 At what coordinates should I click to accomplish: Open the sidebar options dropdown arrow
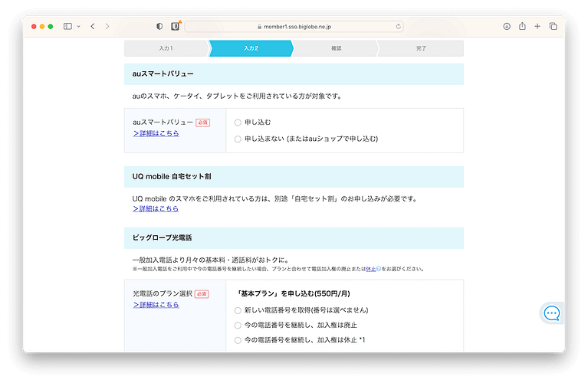(x=77, y=26)
